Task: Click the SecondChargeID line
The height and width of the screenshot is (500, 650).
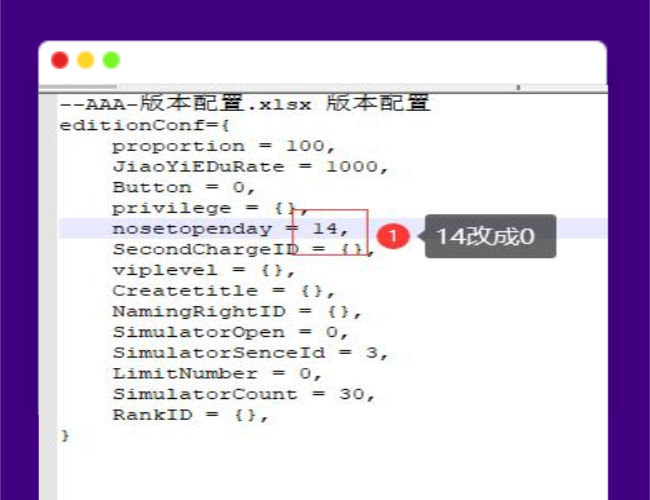Action: coord(239,249)
